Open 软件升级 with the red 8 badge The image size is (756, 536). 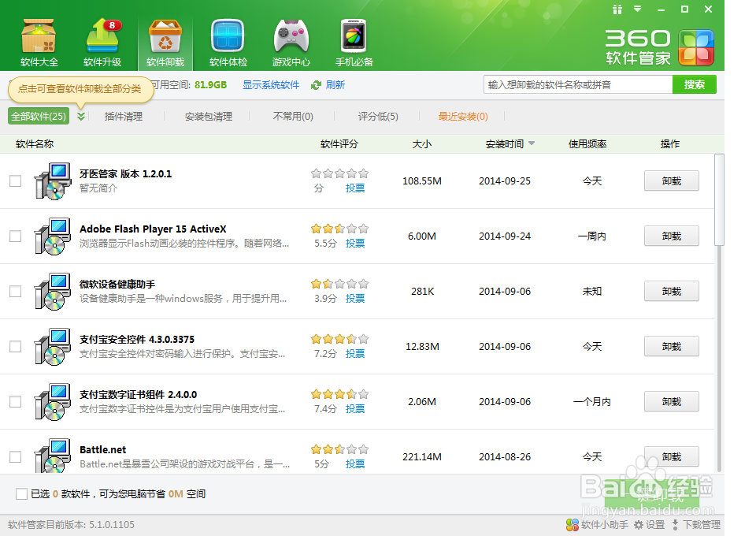tap(102, 43)
